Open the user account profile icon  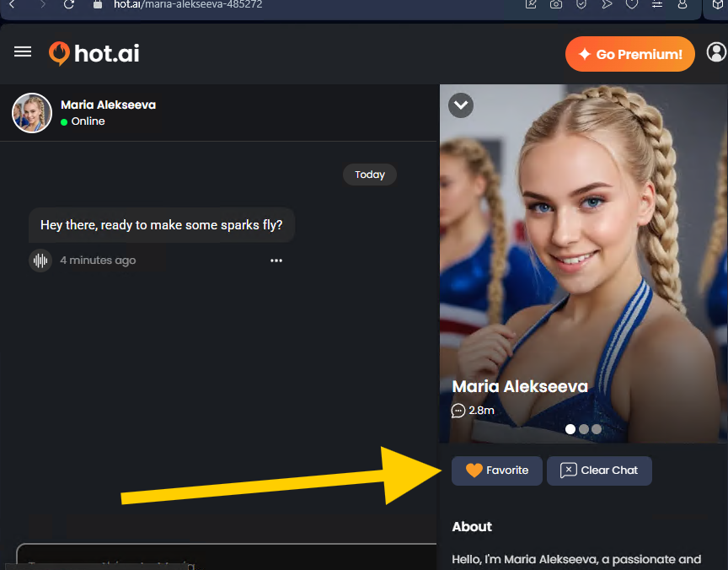(x=717, y=52)
